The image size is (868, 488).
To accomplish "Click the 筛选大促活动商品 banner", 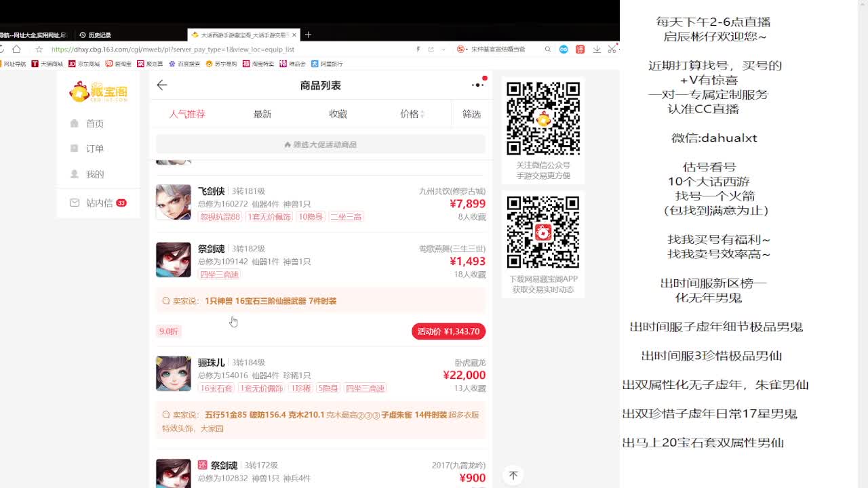I will point(321,144).
